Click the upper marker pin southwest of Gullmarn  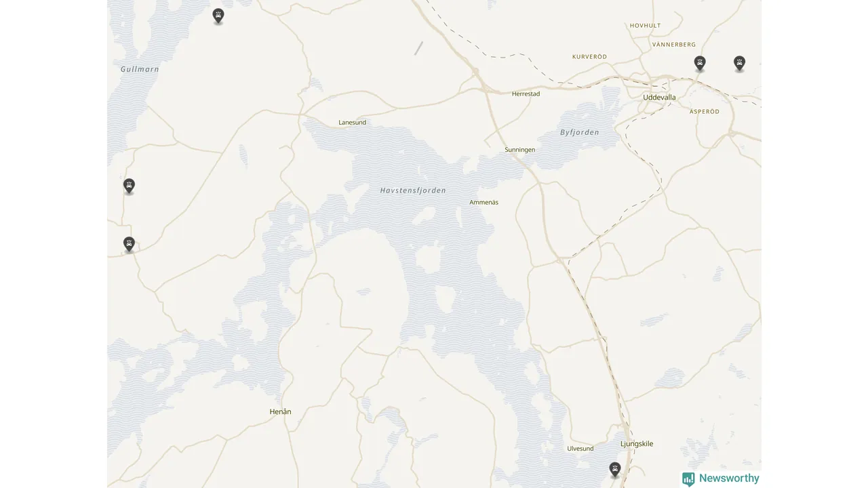click(129, 185)
